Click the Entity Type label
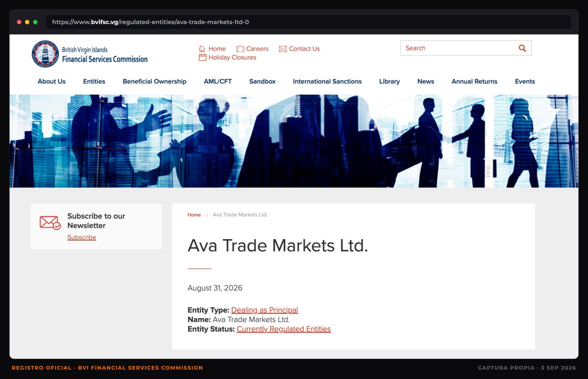 (x=208, y=310)
